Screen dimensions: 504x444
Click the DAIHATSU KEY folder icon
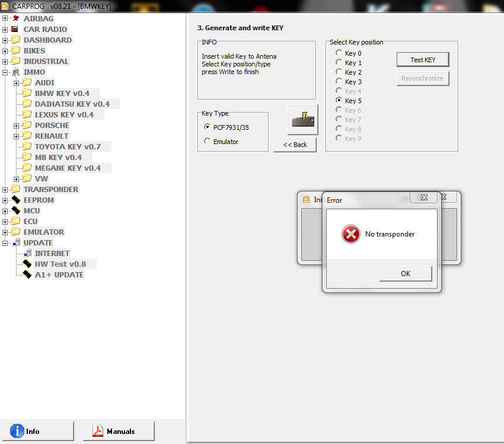click(27, 104)
